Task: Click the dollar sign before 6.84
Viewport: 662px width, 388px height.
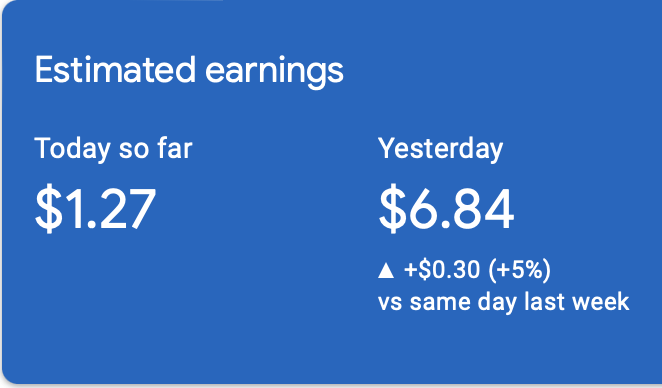Action: (x=393, y=209)
